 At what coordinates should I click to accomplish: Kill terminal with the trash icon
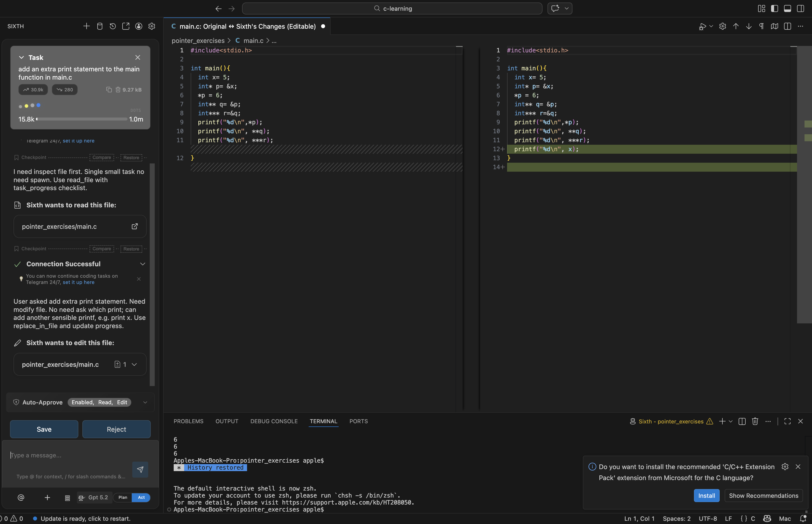[x=755, y=421]
